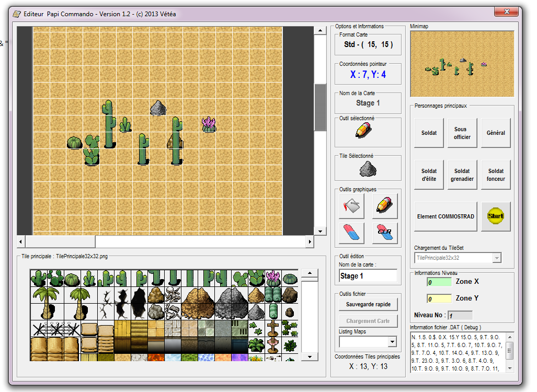Select the Soldat grenadier button
Image resolution: width=537 pixels, height=392 pixels.
tap(462, 175)
